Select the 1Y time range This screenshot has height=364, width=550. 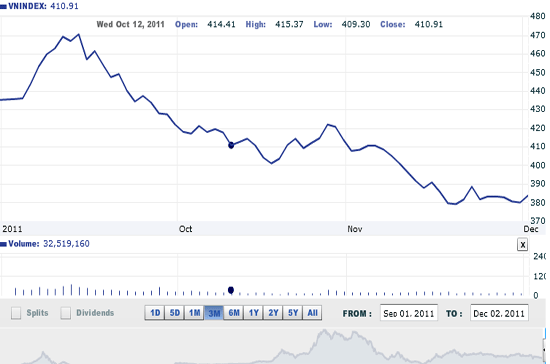point(253,313)
